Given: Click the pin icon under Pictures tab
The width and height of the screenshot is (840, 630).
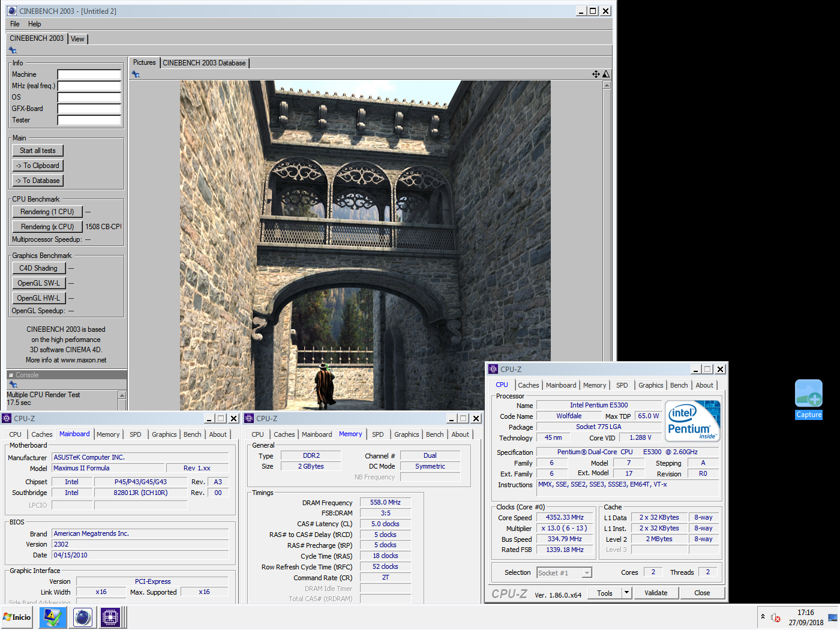Looking at the screenshot, I should coord(136,74).
